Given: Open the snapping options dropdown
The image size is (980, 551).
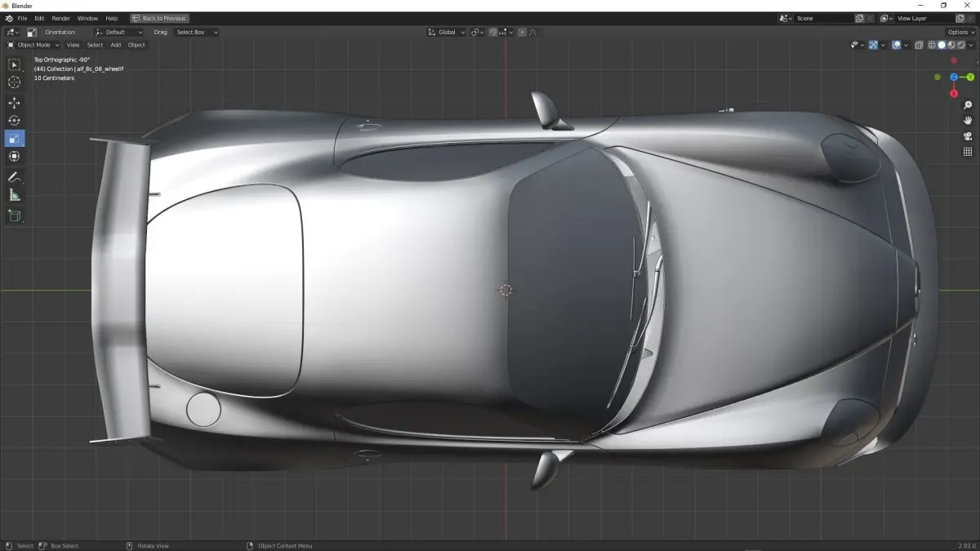Looking at the screenshot, I should tap(506, 33).
